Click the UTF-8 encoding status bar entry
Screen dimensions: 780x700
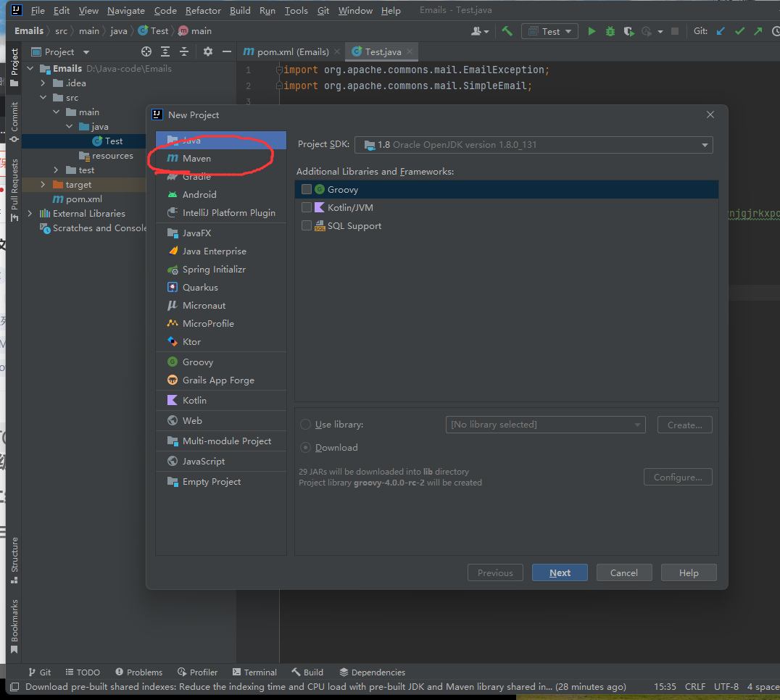click(x=726, y=686)
